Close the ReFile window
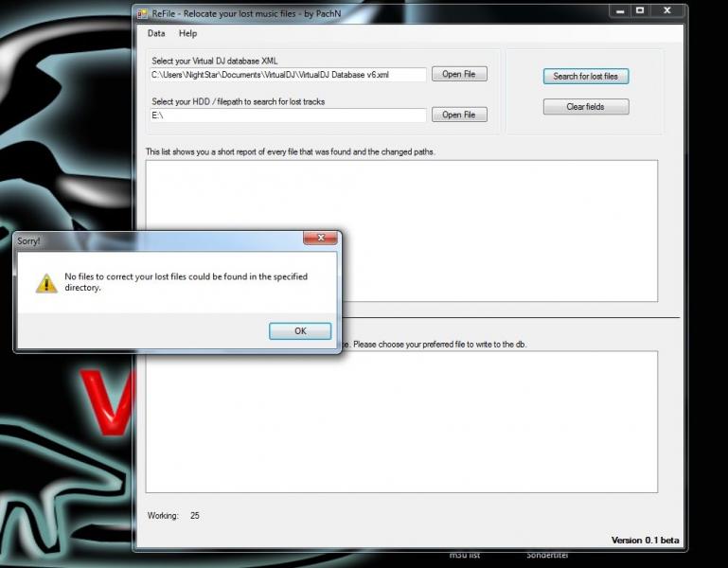Image resolution: width=728 pixels, height=568 pixels. [x=667, y=10]
